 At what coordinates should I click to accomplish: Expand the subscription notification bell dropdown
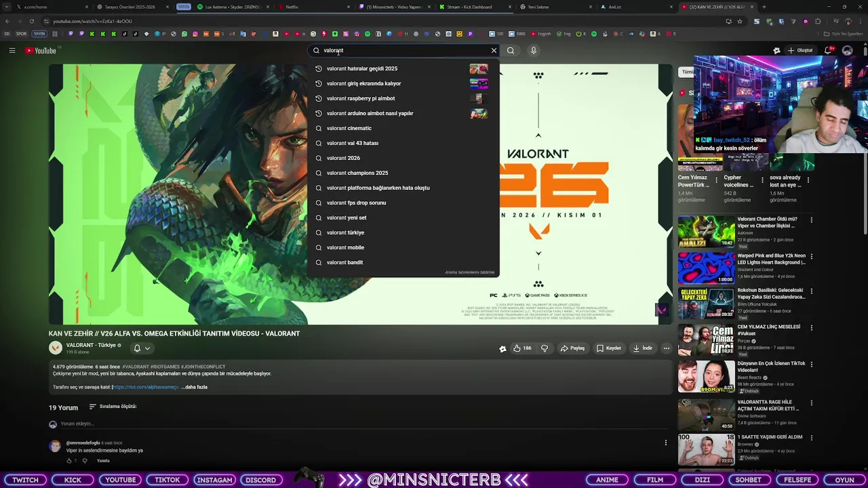142,348
